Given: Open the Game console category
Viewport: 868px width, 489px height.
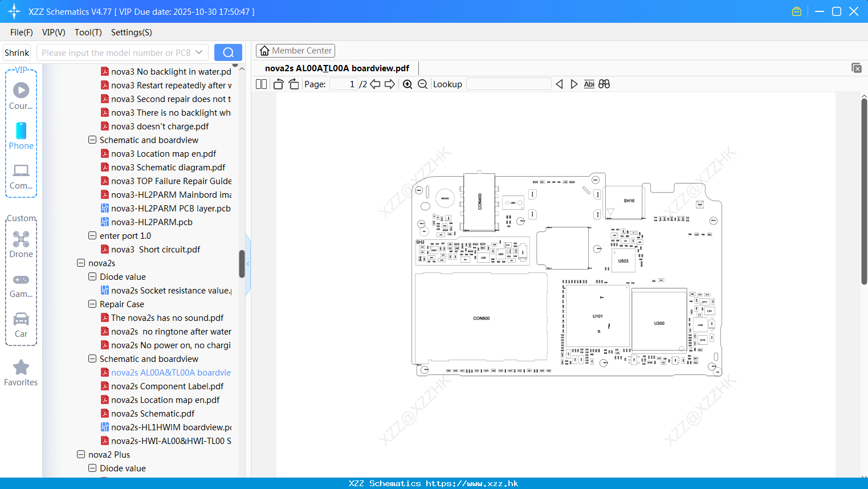Looking at the screenshot, I should 21,286.
